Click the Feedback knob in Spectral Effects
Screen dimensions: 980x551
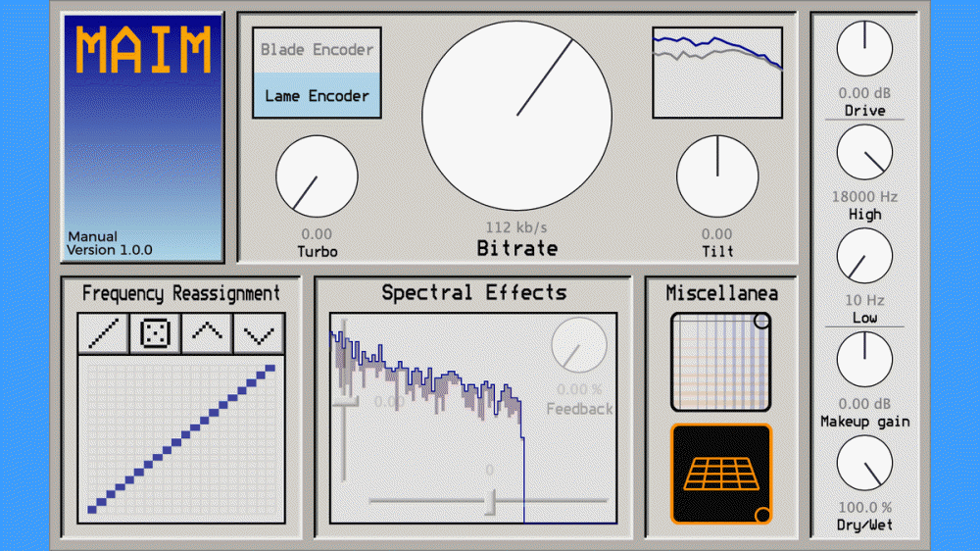(x=579, y=346)
